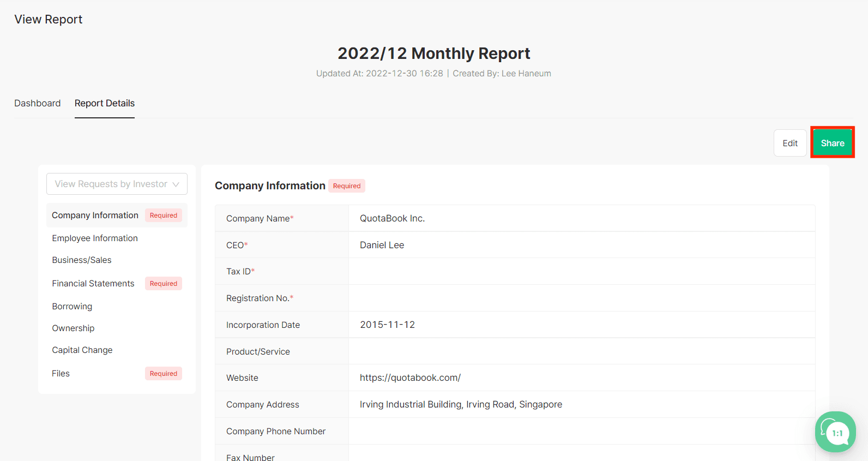Click the Incorporation Date label
Screen dimensions: 868x461
tap(263, 325)
